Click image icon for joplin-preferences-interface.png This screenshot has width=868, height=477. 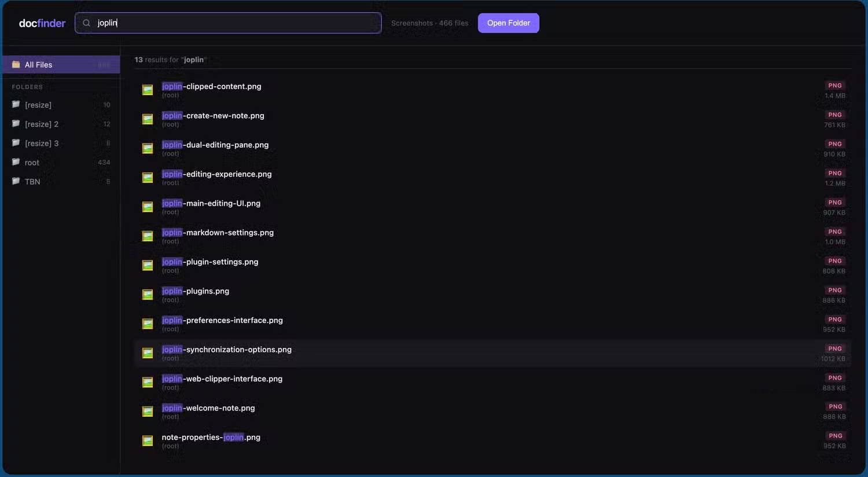click(x=148, y=324)
